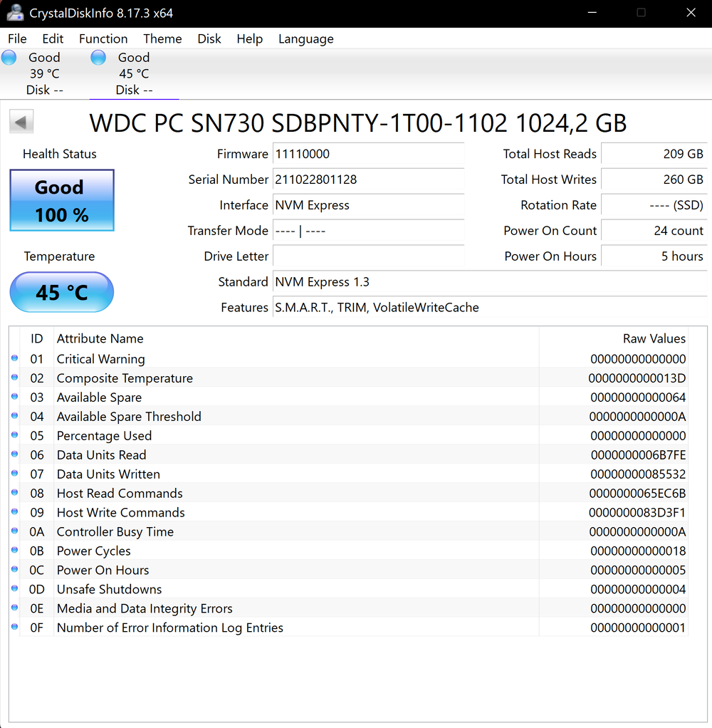Image resolution: width=712 pixels, height=728 pixels.
Task: Click raw value 0000000006B7FE
Action: pos(638,455)
